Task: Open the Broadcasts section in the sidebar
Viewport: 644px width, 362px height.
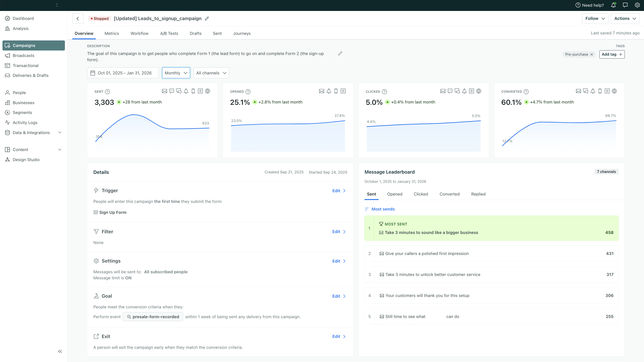Action: pos(23,55)
